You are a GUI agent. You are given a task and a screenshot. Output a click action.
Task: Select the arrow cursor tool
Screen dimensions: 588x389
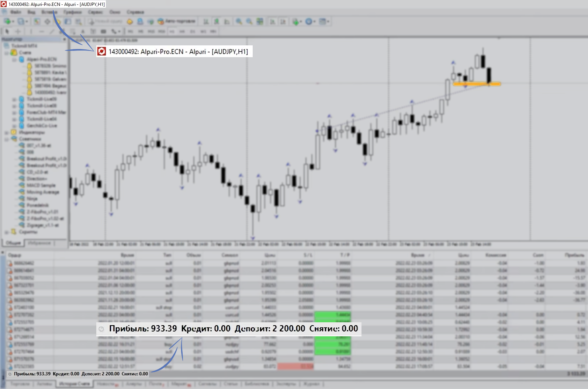[x=7, y=31]
